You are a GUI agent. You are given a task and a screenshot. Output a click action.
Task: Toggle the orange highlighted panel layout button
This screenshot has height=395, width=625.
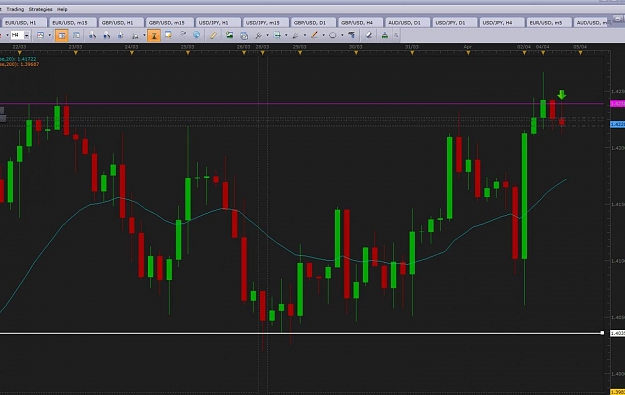click(61, 35)
